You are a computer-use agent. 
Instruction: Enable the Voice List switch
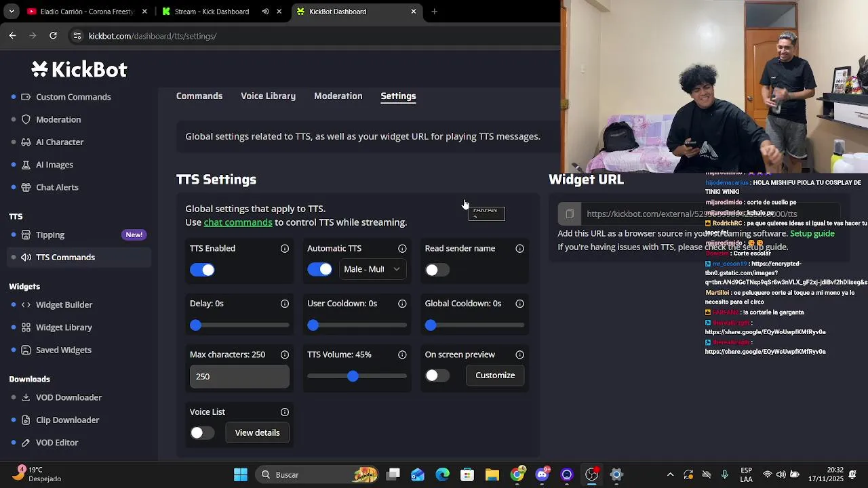click(x=202, y=433)
